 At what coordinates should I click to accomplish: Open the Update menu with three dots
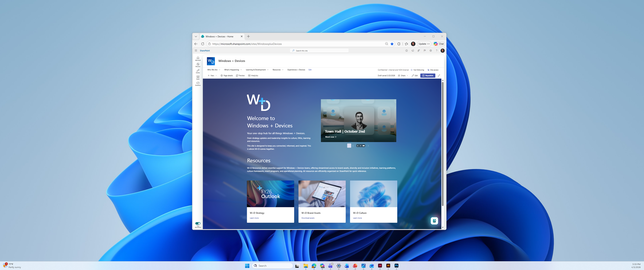tap(424, 44)
